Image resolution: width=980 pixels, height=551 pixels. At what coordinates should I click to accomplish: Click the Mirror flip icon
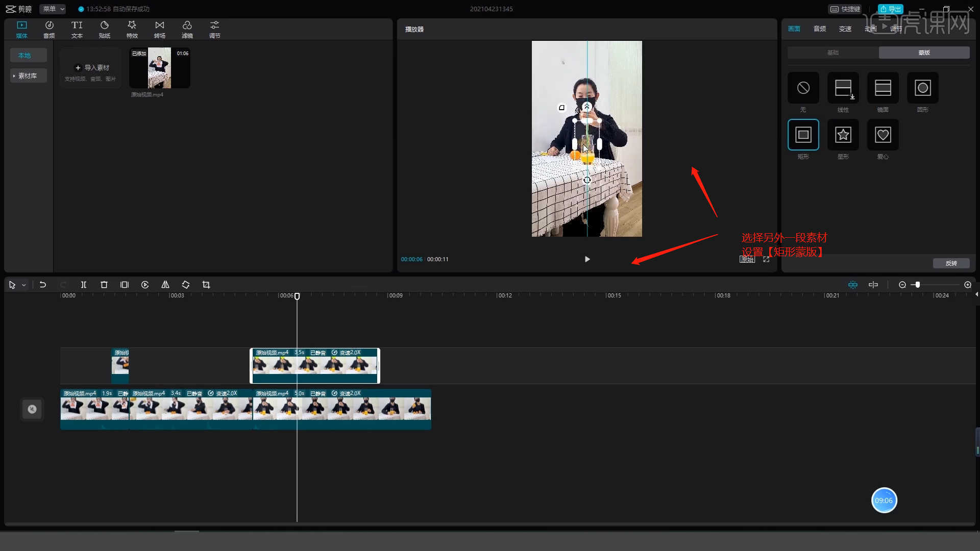165,285
